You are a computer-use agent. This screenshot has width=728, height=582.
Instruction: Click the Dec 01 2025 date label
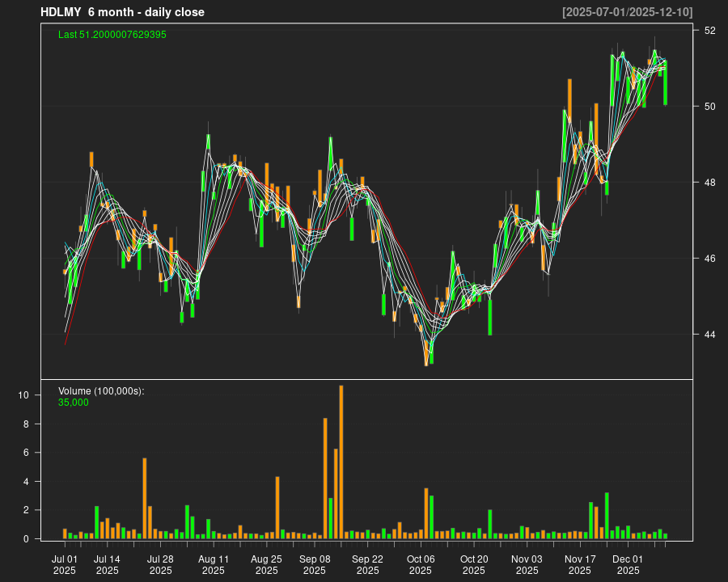pos(628,564)
